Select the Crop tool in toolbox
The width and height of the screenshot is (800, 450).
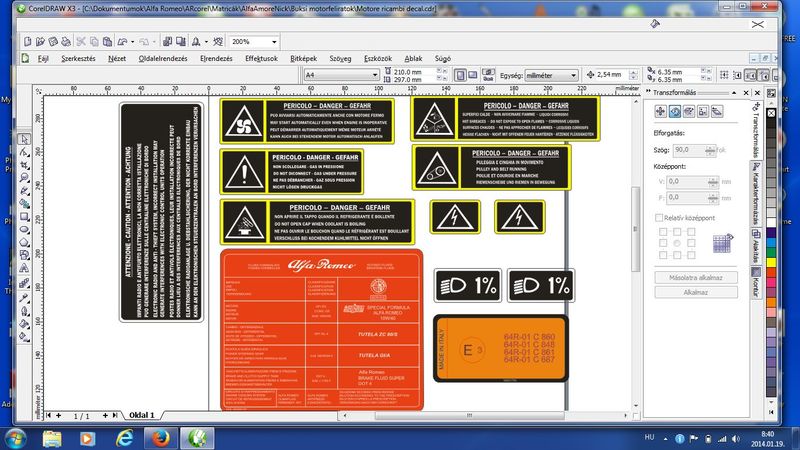pyautogui.click(x=24, y=165)
